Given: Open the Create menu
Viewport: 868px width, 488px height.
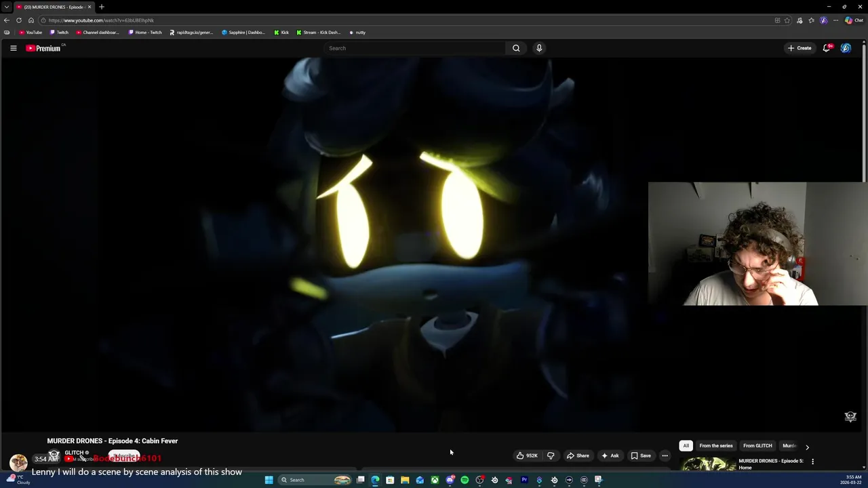Looking at the screenshot, I should point(800,48).
